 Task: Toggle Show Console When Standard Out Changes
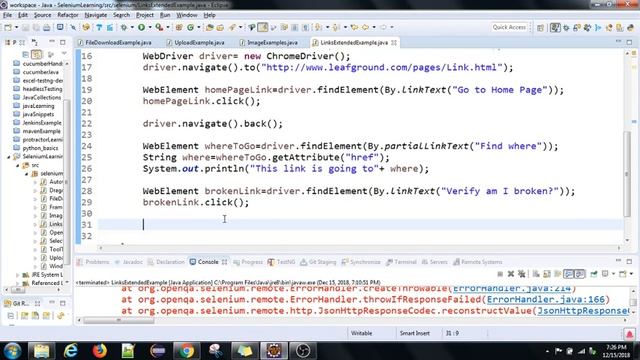point(569,274)
